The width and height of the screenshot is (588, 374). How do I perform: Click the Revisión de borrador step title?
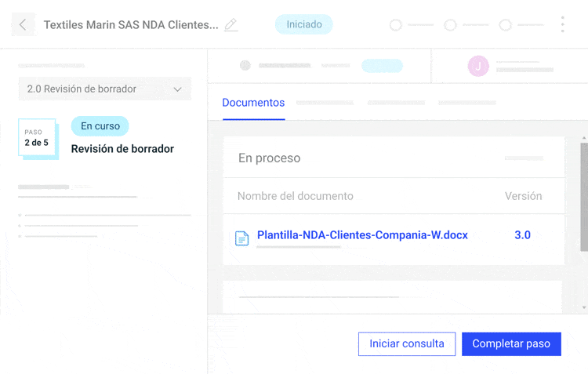(122, 149)
